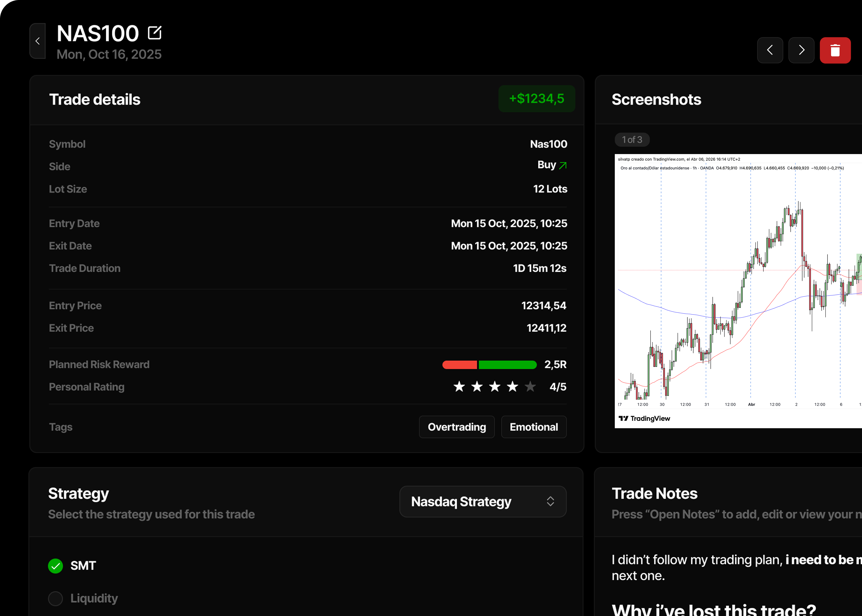Click the Emotional tag
Viewport: 862px width, 616px height.
534,427
